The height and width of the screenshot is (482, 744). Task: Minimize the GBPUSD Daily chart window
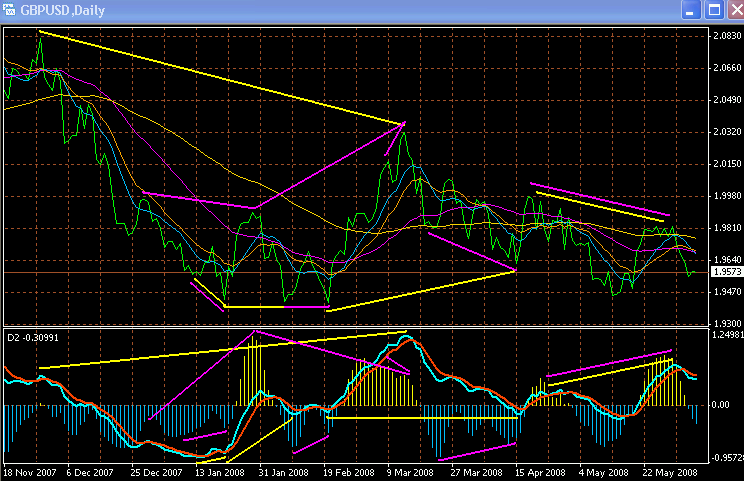tap(691, 9)
